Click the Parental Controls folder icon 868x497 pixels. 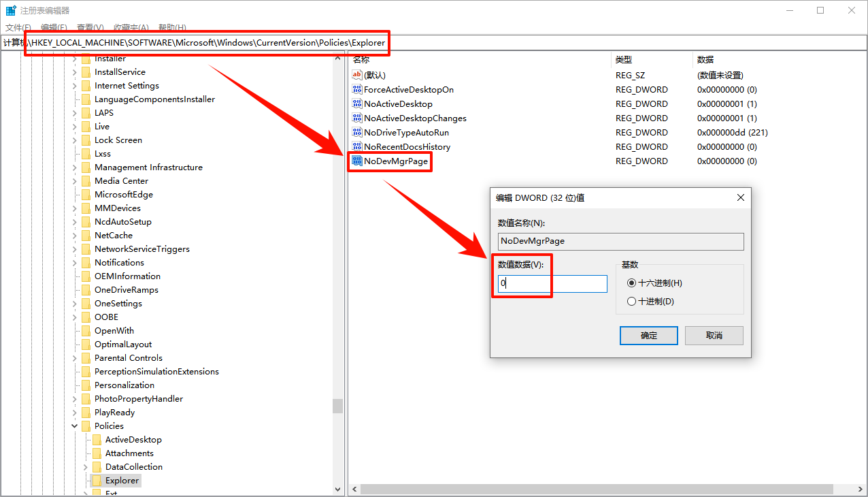pos(86,357)
